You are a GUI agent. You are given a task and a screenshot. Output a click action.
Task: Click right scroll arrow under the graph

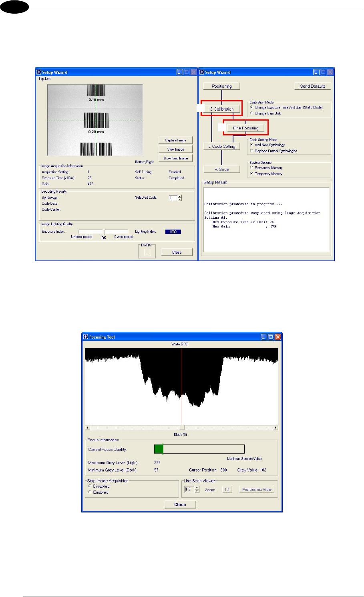pos(276,428)
